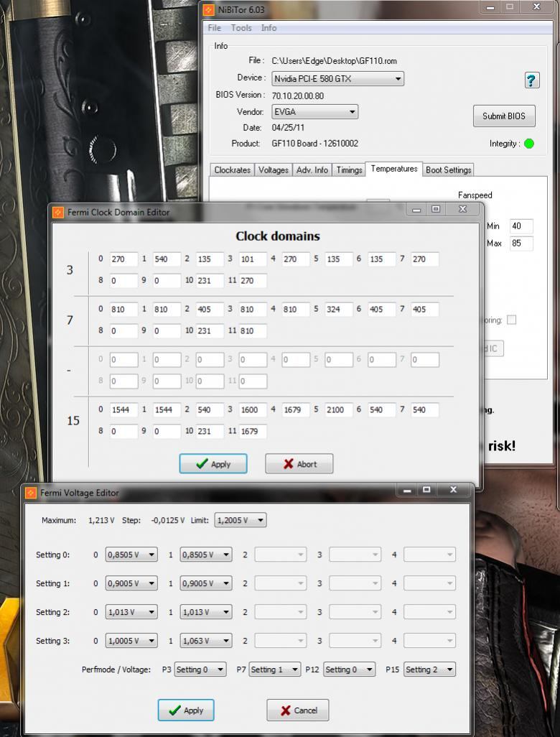This screenshot has width=560, height=737.
Task: Open the Tools menu in NiBiTor
Action: [241, 28]
